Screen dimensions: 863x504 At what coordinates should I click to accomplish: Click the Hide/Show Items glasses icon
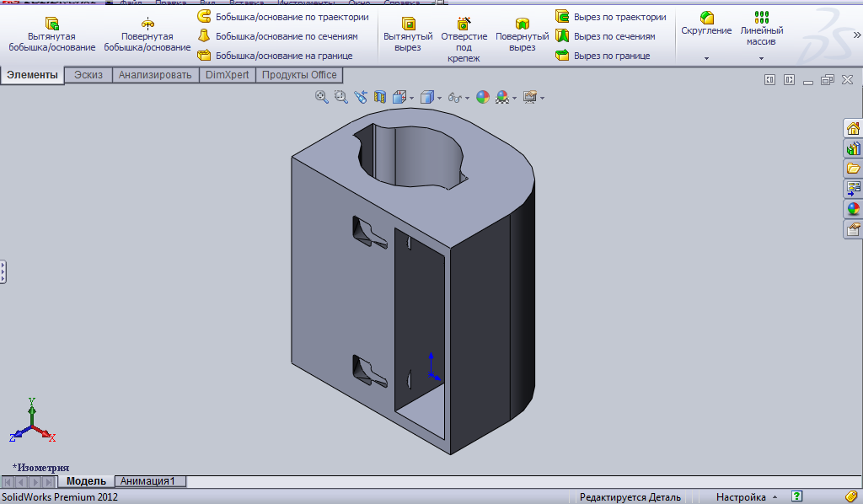454,98
